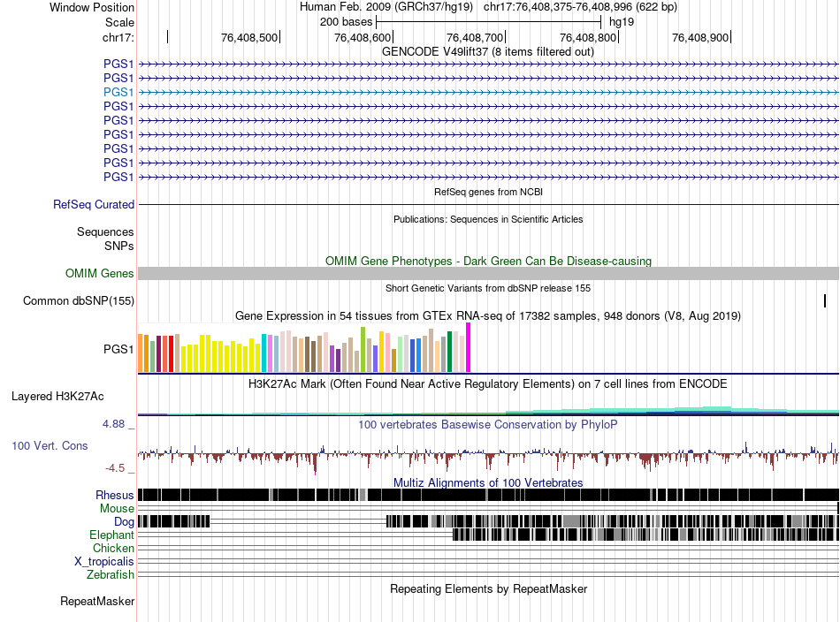The image size is (840, 622).
Task: Open Publications: Sequences in Scientific Articles title
Action: 488,219
